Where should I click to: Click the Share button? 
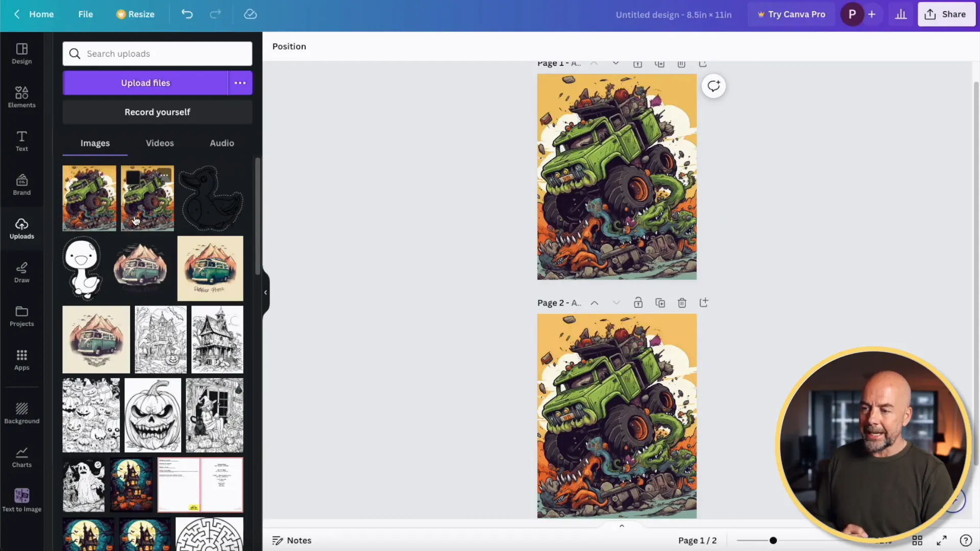tap(946, 14)
